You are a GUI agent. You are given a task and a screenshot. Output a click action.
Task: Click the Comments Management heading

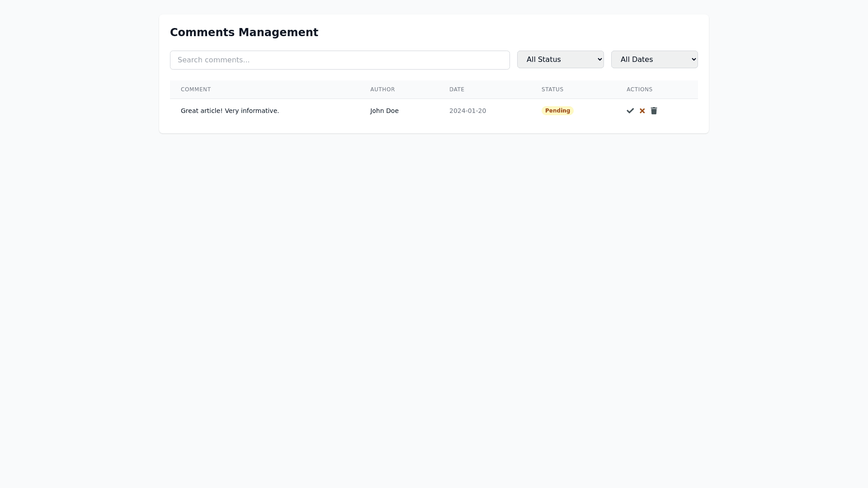244,32
